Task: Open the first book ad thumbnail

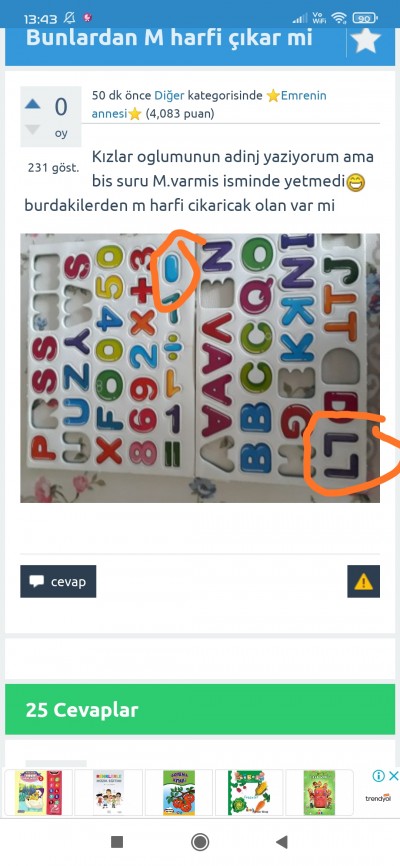Action: pos(38,793)
